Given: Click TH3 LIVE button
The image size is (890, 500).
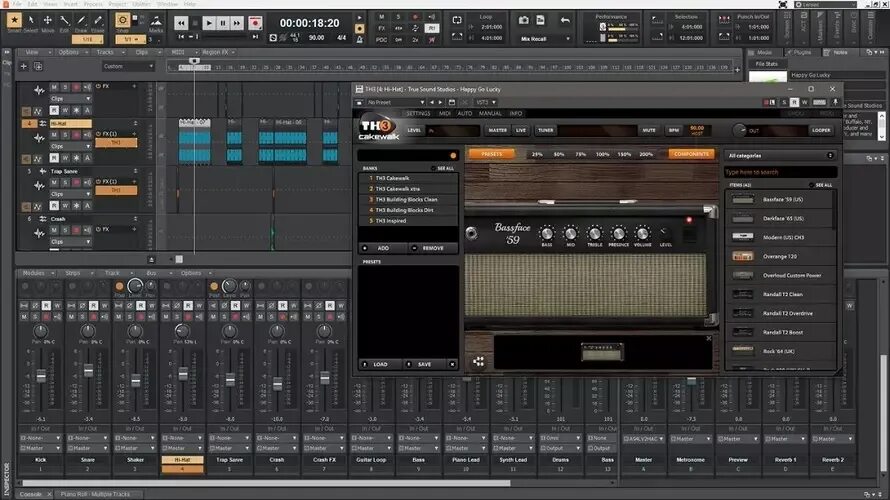Looking at the screenshot, I should [x=520, y=130].
